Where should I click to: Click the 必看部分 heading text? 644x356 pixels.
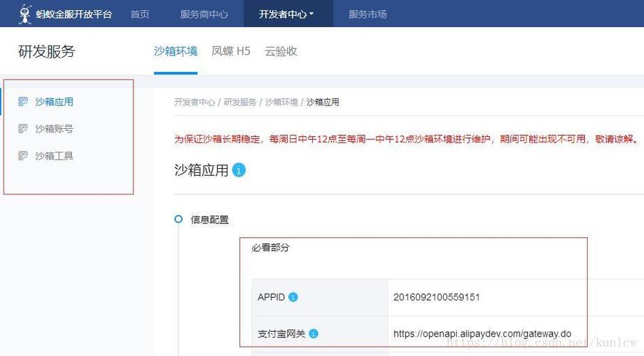click(271, 248)
